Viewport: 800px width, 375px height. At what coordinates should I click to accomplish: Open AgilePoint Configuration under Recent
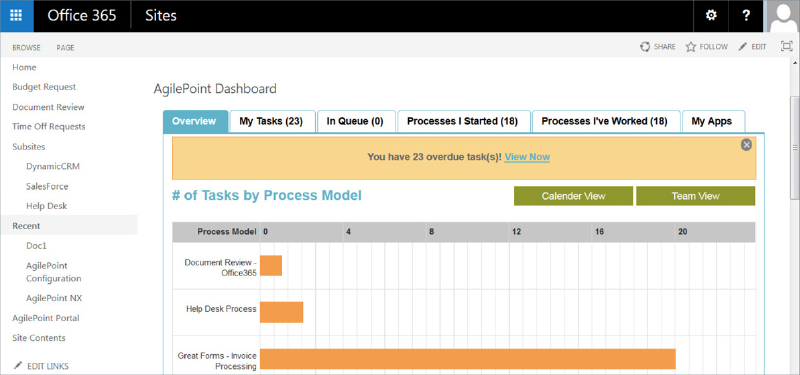[x=54, y=272]
